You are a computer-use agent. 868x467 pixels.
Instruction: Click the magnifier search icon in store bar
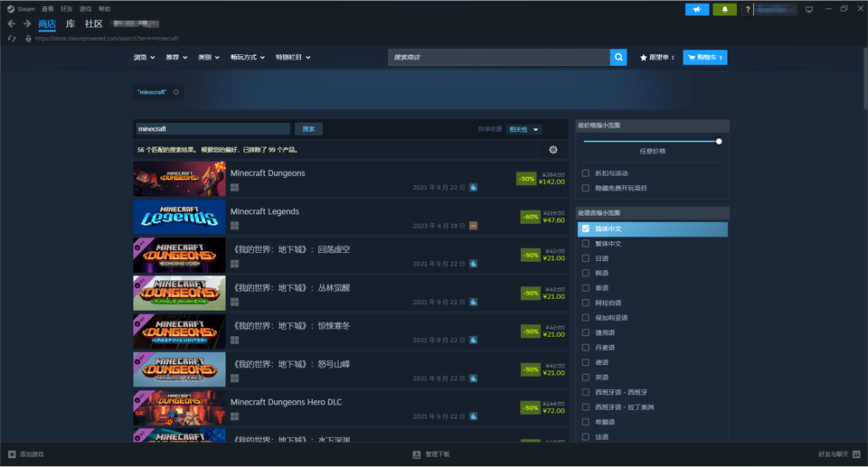(x=618, y=57)
